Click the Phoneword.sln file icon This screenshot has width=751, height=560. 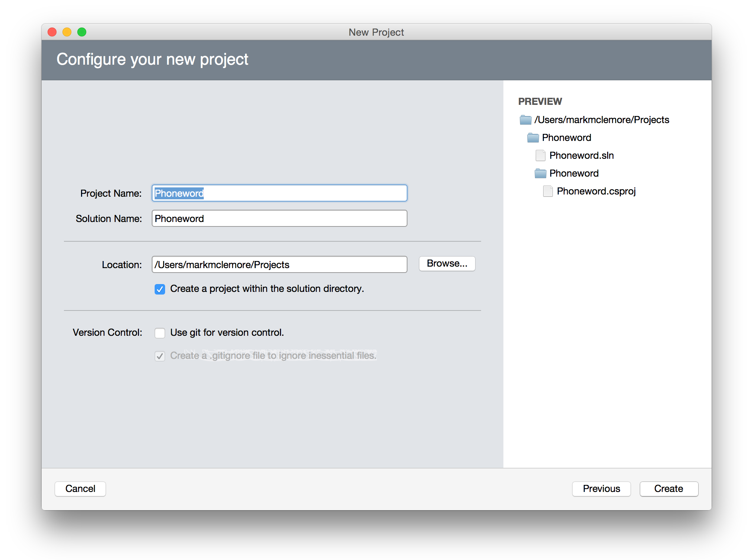[x=540, y=155]
